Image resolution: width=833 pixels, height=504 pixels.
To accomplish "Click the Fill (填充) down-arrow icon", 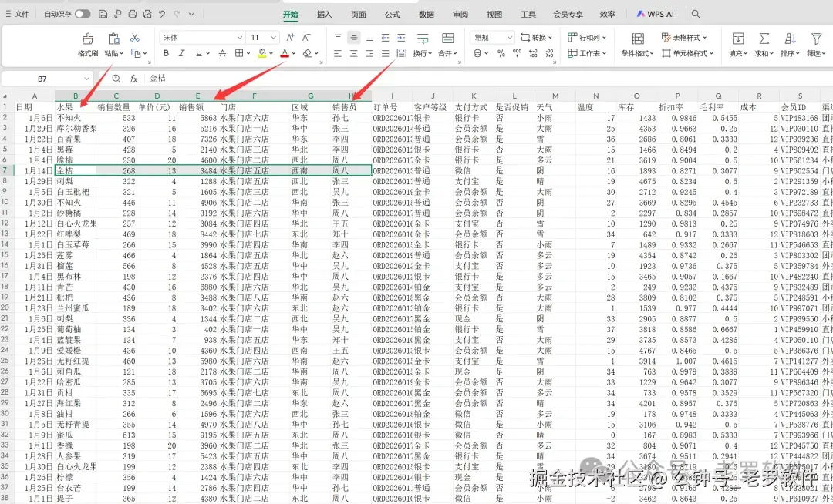I will pos(738,39).
